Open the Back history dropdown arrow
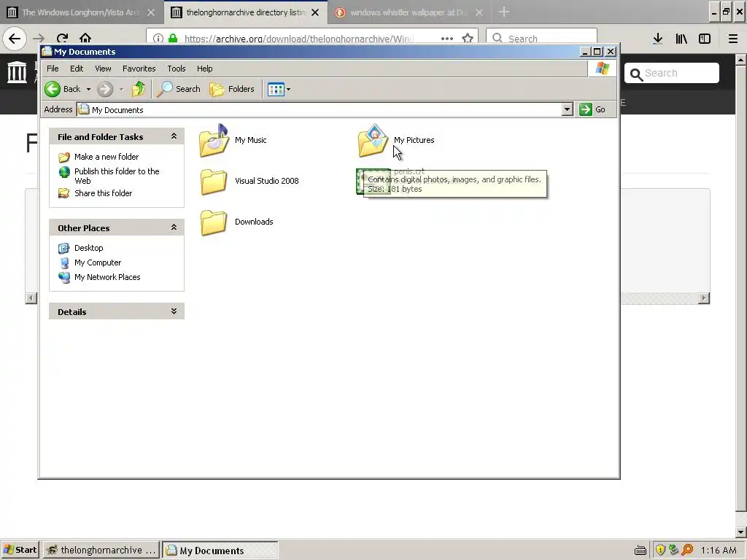Viewport: 747px width, 560px height. click(88, 89)
